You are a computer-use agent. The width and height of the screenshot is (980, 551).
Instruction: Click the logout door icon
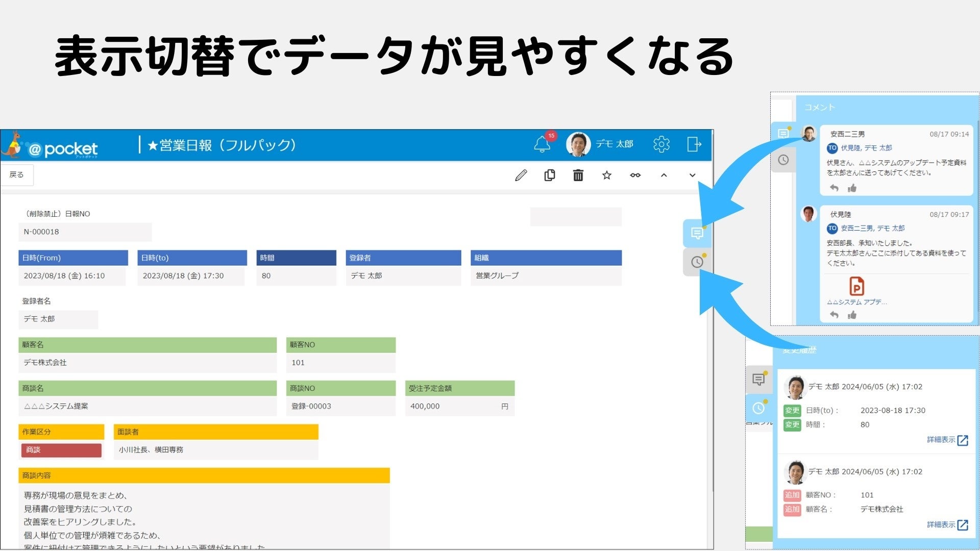694,144
